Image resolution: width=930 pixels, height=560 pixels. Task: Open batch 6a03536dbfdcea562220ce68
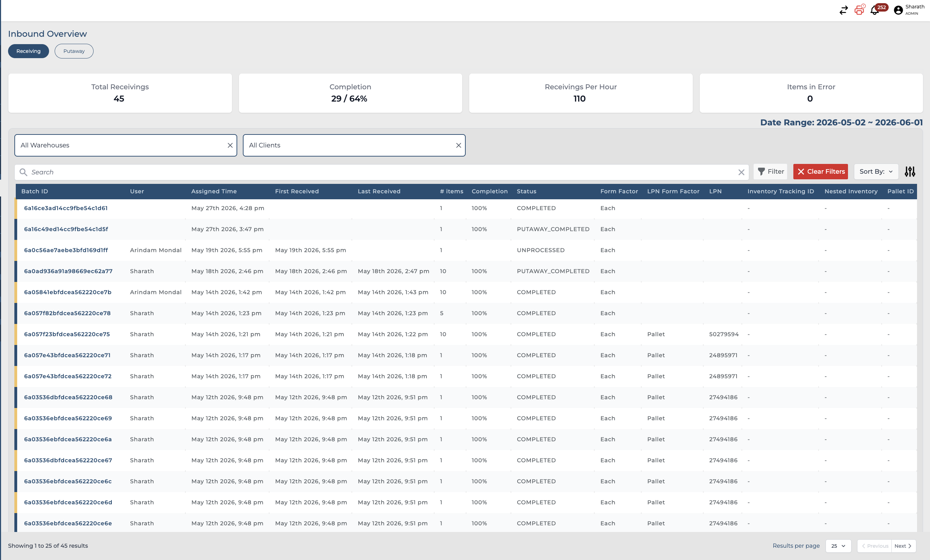point(68,397)
